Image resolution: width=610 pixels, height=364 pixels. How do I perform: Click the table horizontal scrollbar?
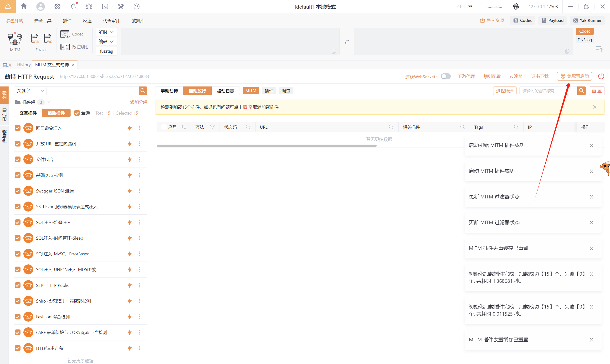[x=267, y=146]
